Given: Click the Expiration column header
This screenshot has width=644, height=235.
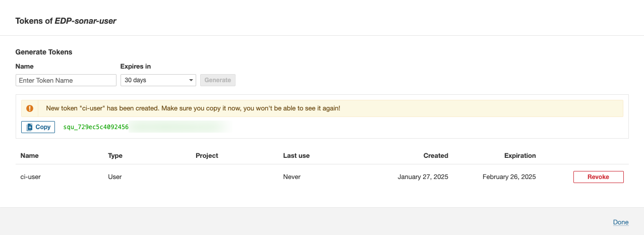Looking at the screenshot, I should [520, 155].
